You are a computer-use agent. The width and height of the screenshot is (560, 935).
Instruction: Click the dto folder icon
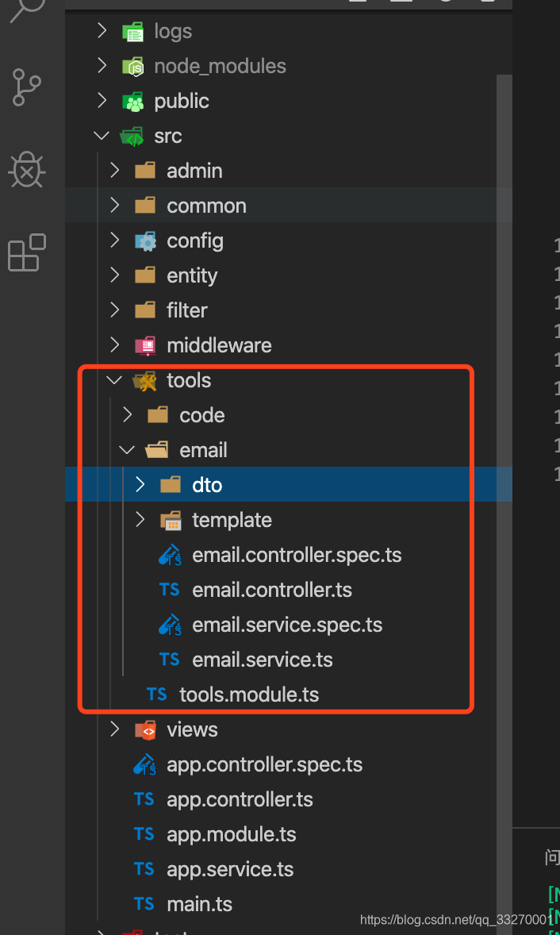[x=171, y=485]
